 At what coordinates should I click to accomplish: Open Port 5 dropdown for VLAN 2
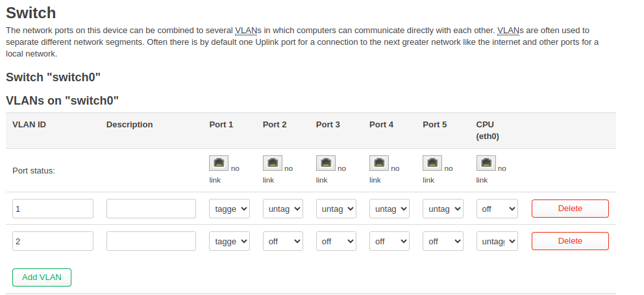[x=443, y=241]
